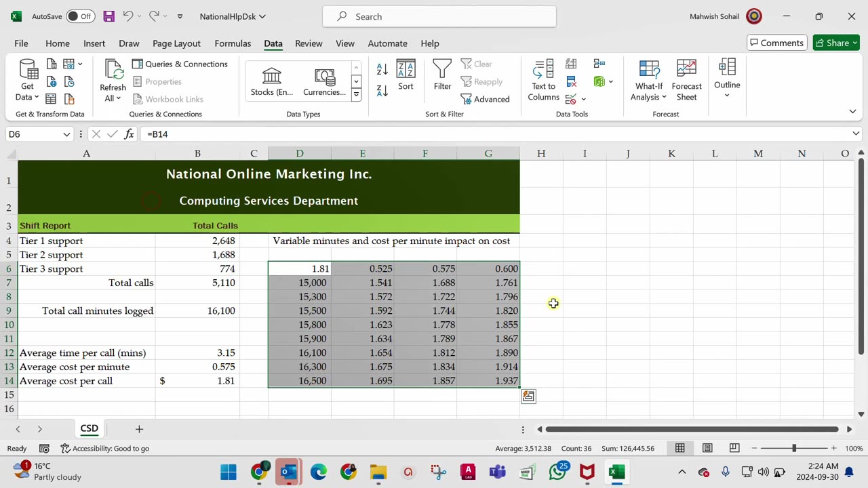Open Advanced filter options
The width and height of the screenshot is (868, 488).
click(x=485, y=99)
